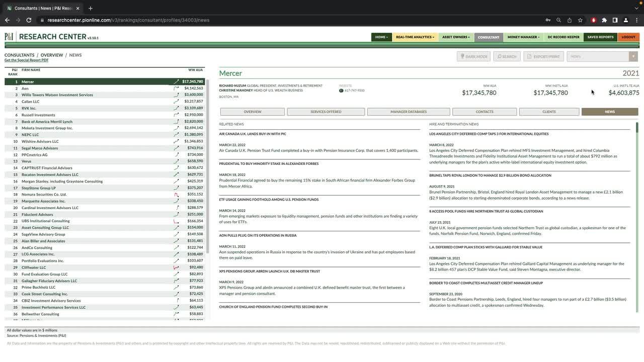This screenshot has height=362, width=644.
Task: Open a new browser tab
Action: pos(91,8)
